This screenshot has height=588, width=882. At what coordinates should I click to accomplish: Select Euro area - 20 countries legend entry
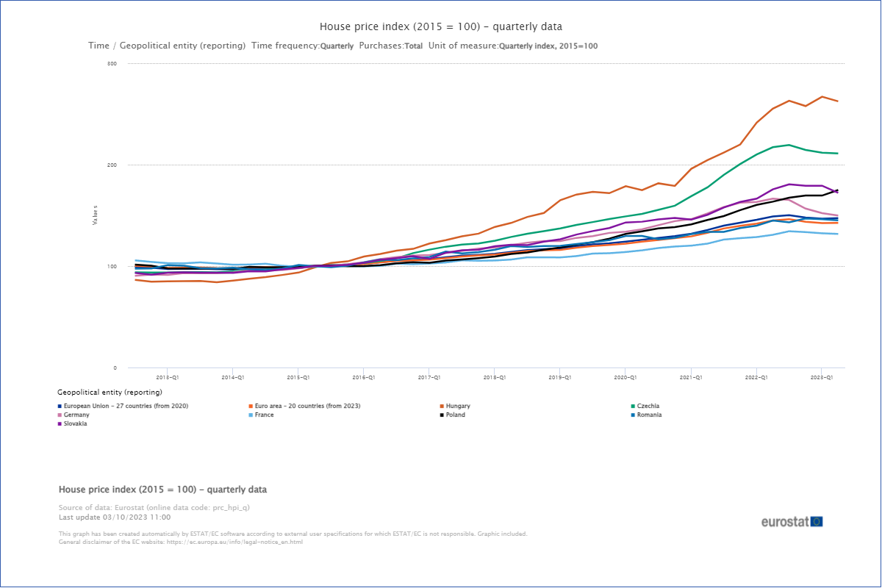pos(307,406)
